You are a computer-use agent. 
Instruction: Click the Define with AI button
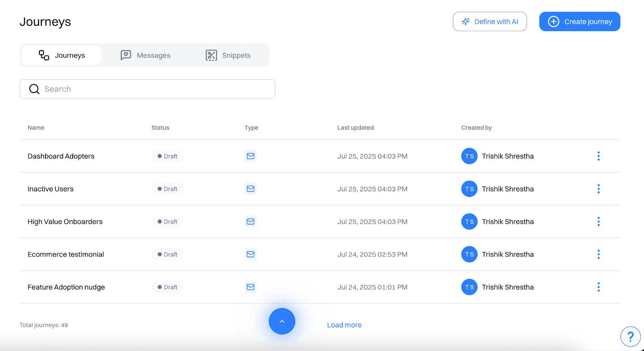pyautogui.click(x=489, y=22)
